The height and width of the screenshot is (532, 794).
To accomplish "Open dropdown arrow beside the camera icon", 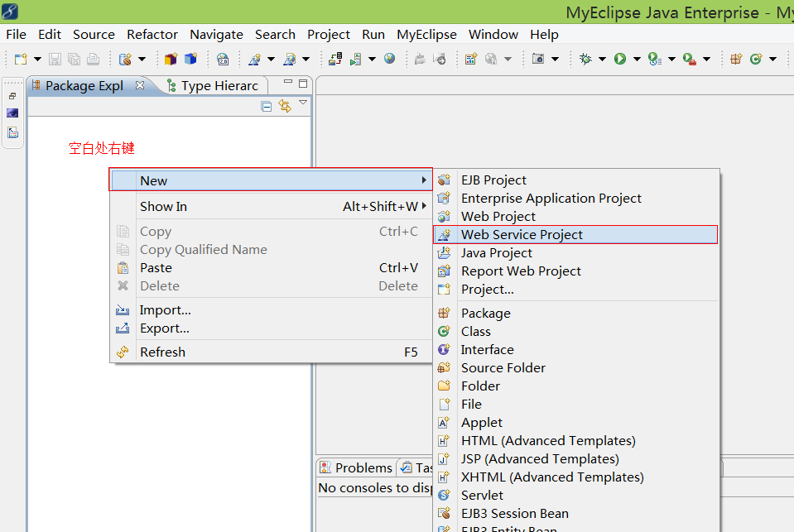I will (x=555, y=60).
